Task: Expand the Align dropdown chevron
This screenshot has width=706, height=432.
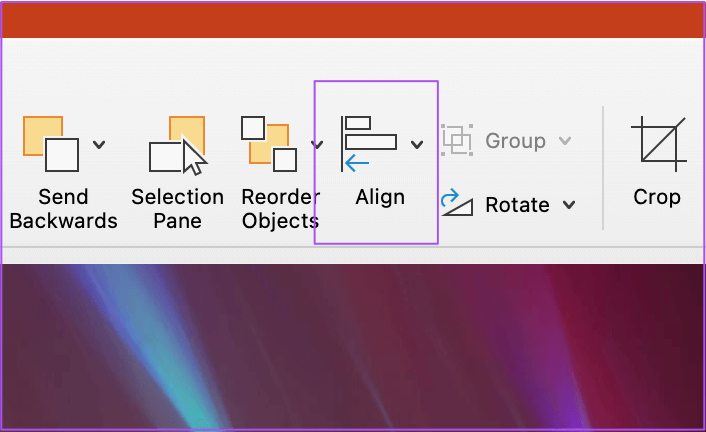Action: tap(417, 145)
